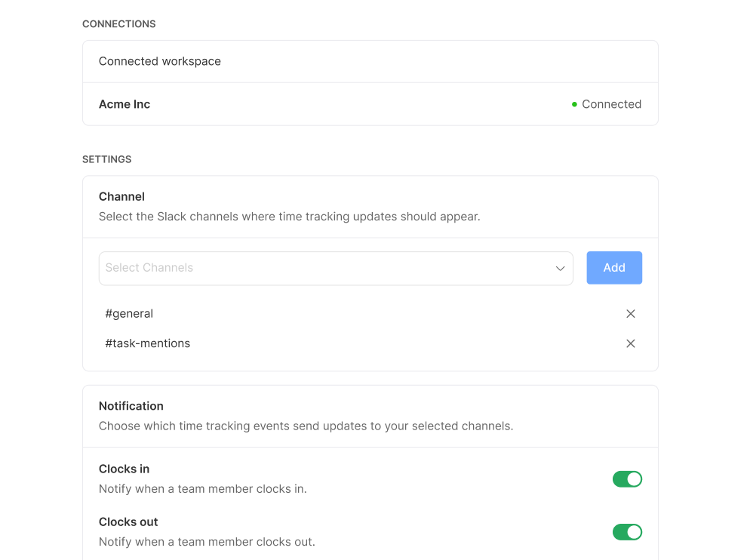747x560 pixels.
Task: Remove the #task-mentions channel
Action: point(631,343)
